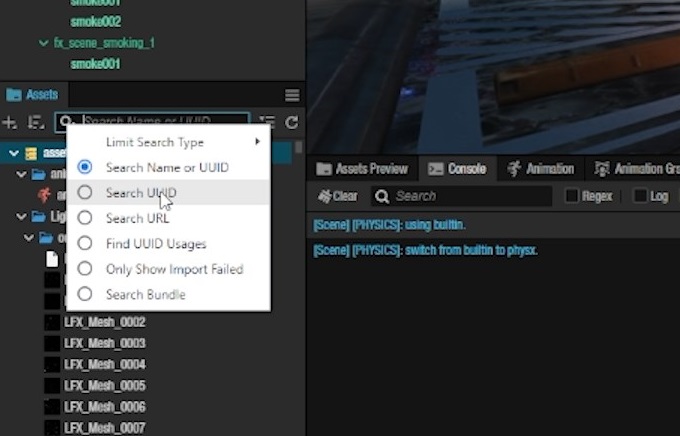Open the Assets panel hamburger menu
This screenshot has width=680, height=436.
(x=292, y=95)
